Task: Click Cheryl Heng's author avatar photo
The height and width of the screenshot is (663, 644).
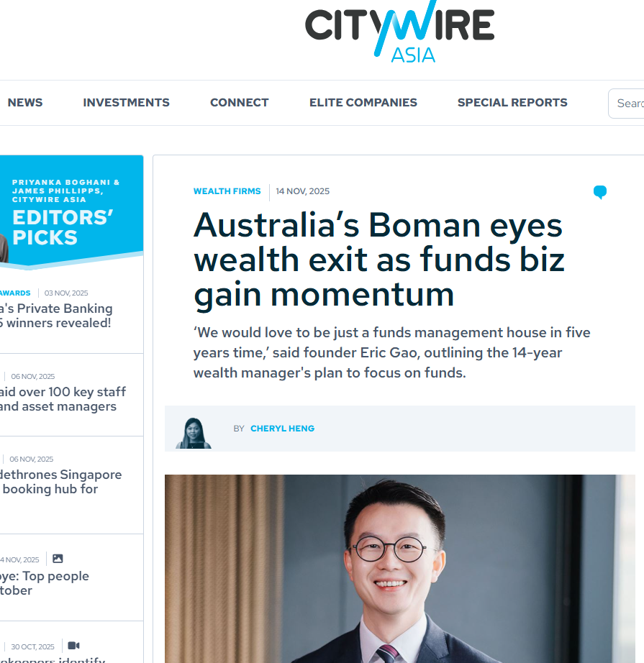Action: point(194,433)
